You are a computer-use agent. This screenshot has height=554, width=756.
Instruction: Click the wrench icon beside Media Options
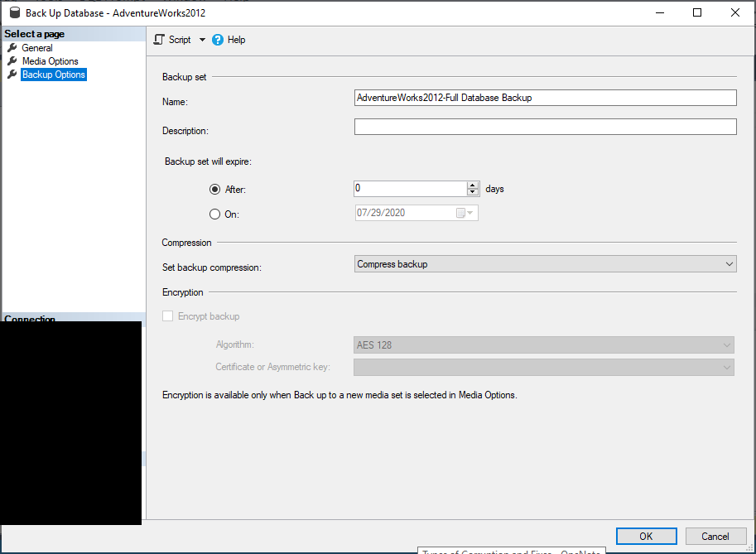click(x=12, y=61)
